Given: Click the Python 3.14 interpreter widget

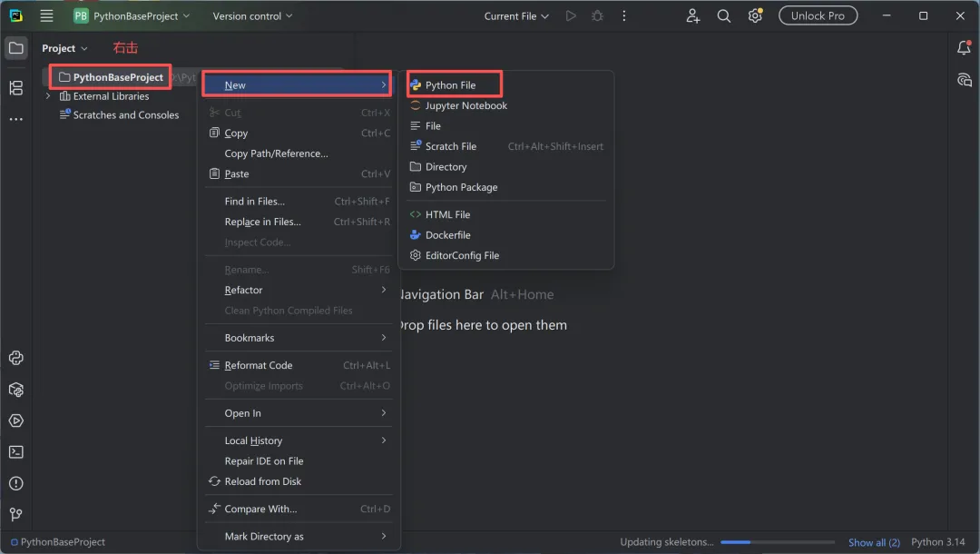Looking at the screenshot, I should (937, 542).
